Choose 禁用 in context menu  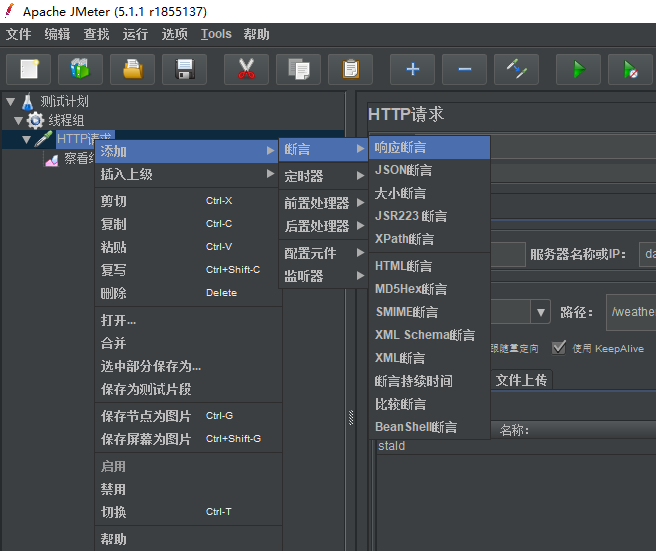tap(188, 489)
